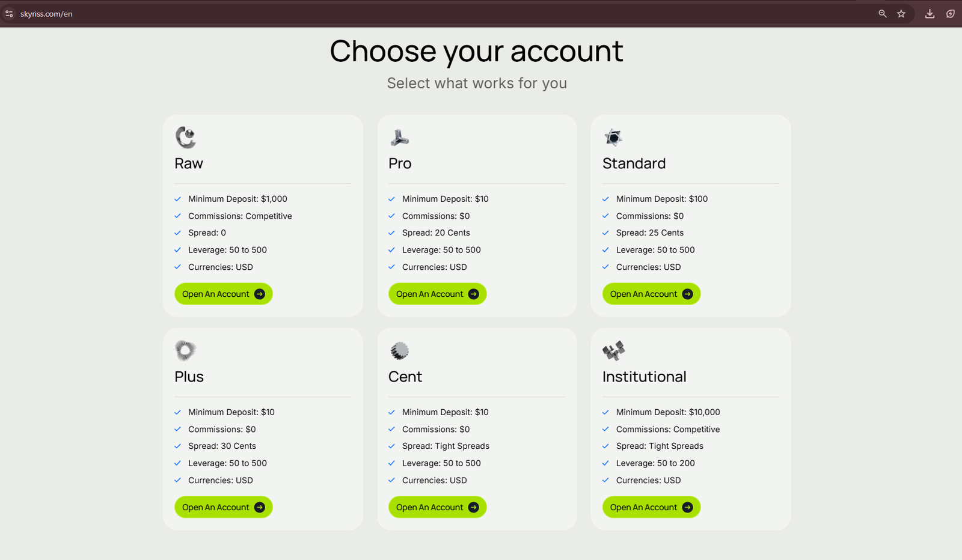The width and height of the screenshot is (962, 560).
Task: Open an account on the Institutional plan
Action: [651, 507]
